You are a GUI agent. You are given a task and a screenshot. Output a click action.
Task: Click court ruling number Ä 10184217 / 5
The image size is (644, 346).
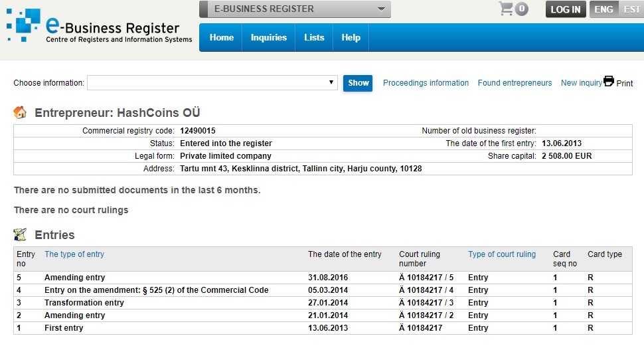pyautogui.click(x=426, y=278)
